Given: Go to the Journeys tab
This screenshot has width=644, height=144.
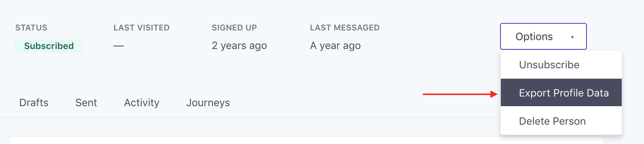Looking at the screenshot, I should (x=208, y=102).
